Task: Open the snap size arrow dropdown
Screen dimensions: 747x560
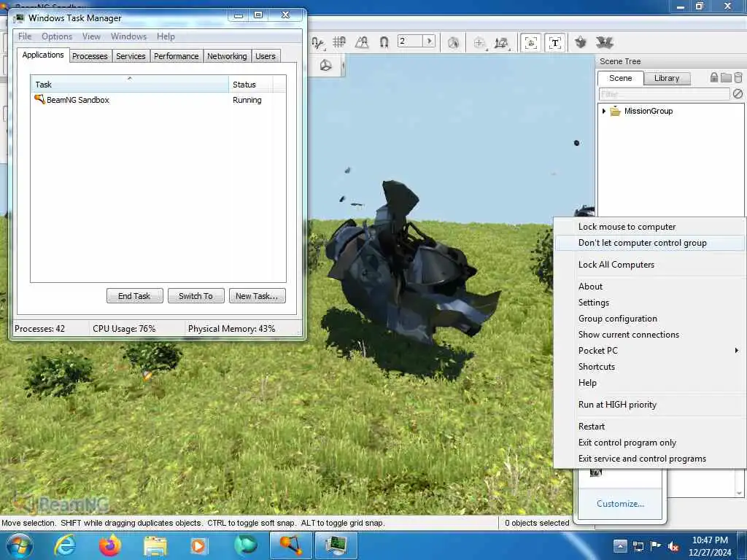Action: (x=429, y=41)
